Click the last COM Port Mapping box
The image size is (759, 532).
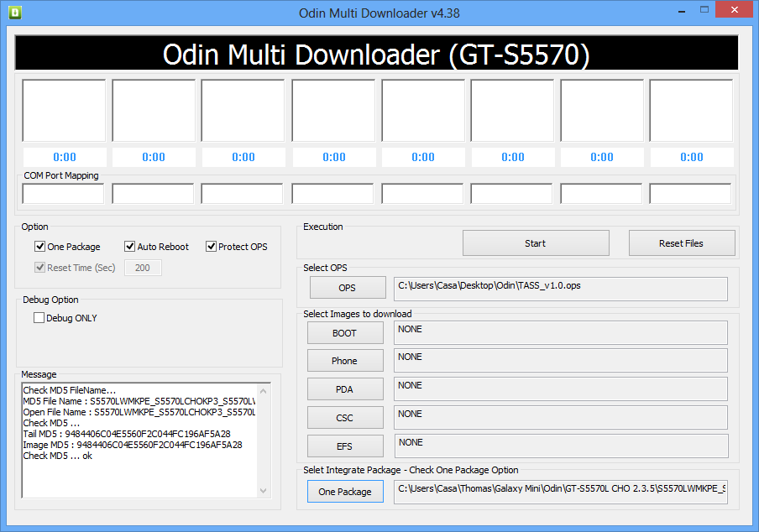click(x=690, y=194)
